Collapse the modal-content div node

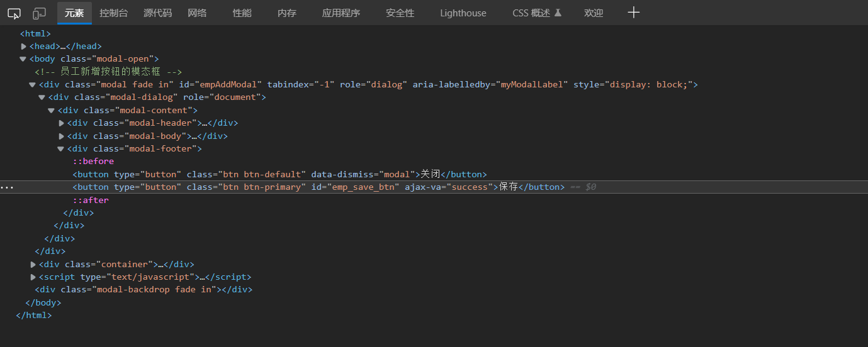(x=52, y=110)
